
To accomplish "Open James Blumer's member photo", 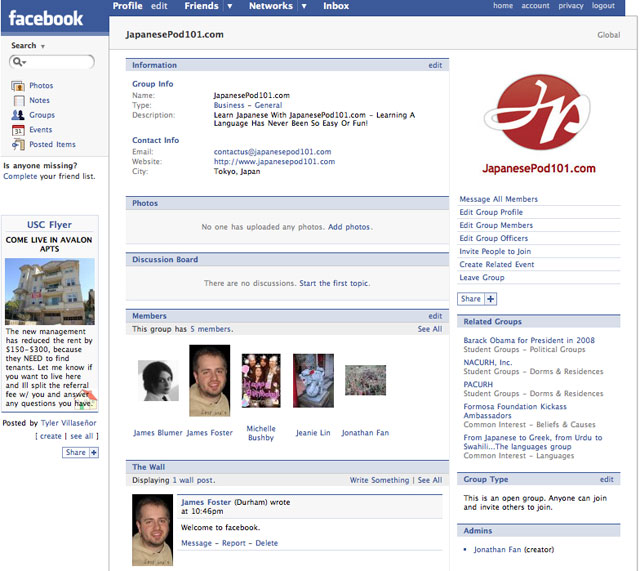I will [x=158, y=380].
